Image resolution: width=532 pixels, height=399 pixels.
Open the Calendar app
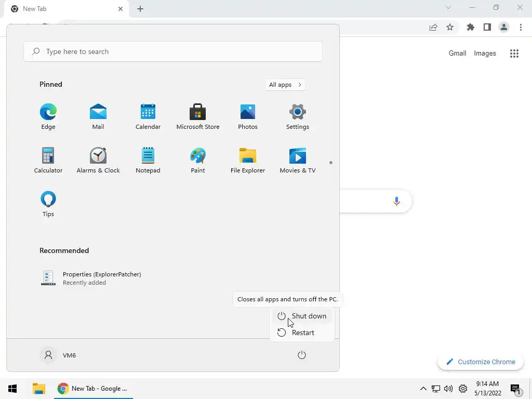click(x=148, y=116)
